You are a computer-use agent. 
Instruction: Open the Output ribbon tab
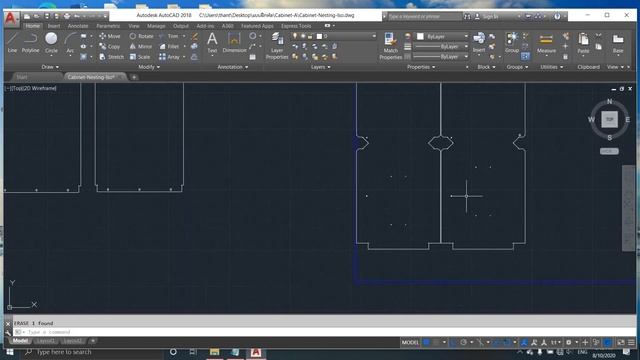(180, 26)
